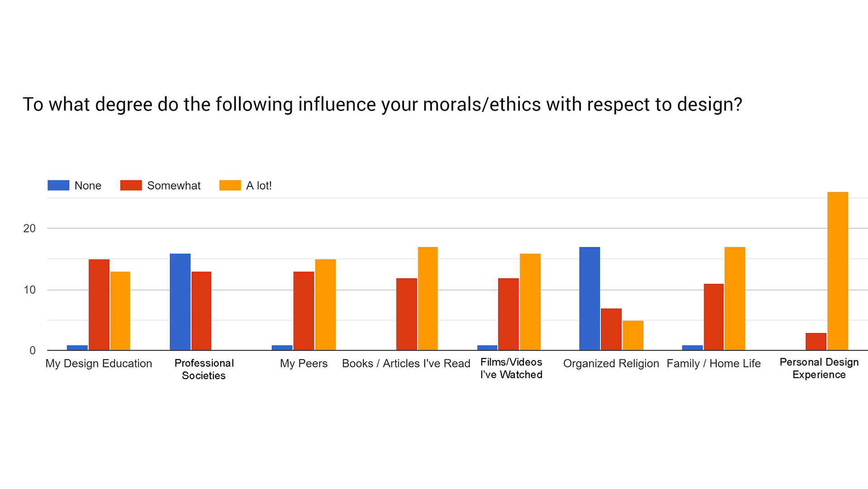
Task: Click the orange A lot! legend swatch
Action: (230, 185)
